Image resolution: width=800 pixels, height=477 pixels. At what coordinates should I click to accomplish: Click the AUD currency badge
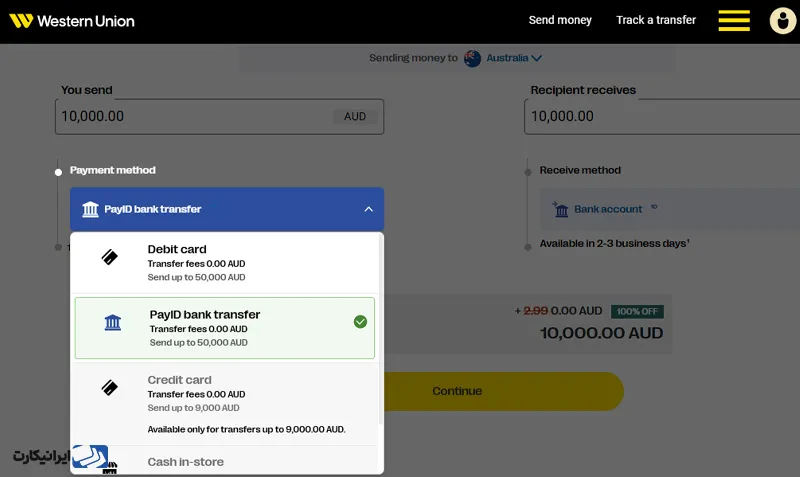tap(355, 116)
